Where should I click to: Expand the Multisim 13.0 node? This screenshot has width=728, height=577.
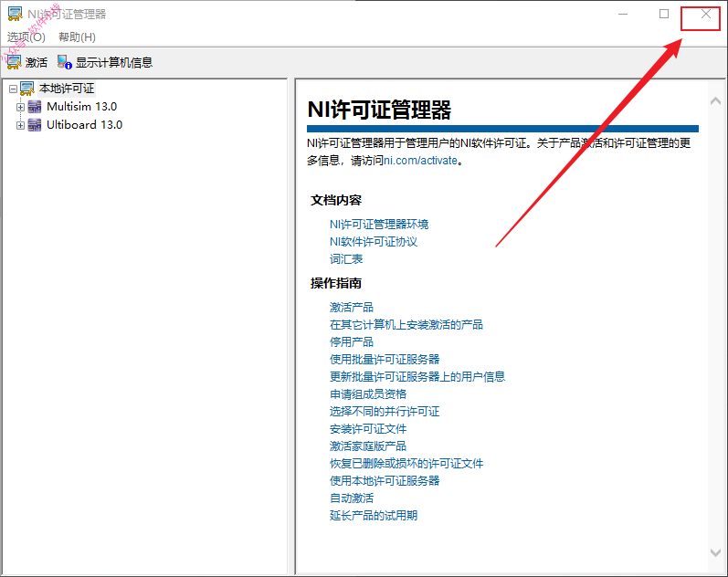pyautogui.click(x=20, y=107)
